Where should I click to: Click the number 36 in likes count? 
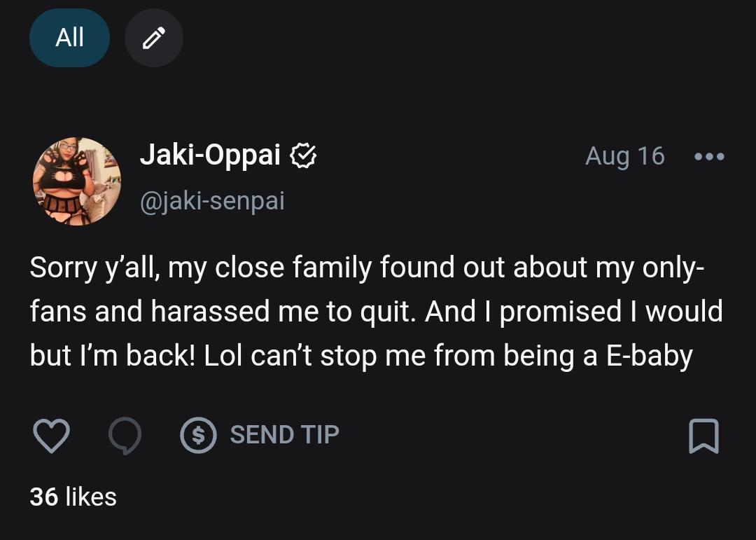click(x=43, y=497)
